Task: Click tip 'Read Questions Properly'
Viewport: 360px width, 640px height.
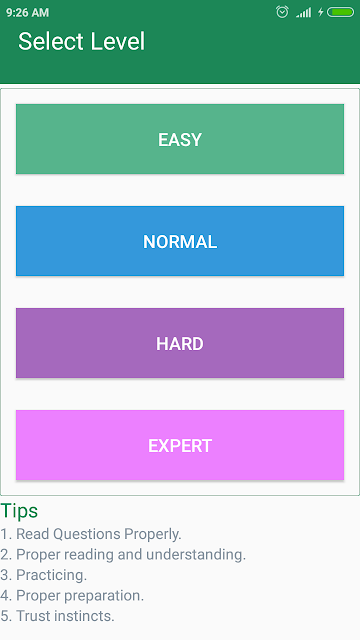Action: 91,534
